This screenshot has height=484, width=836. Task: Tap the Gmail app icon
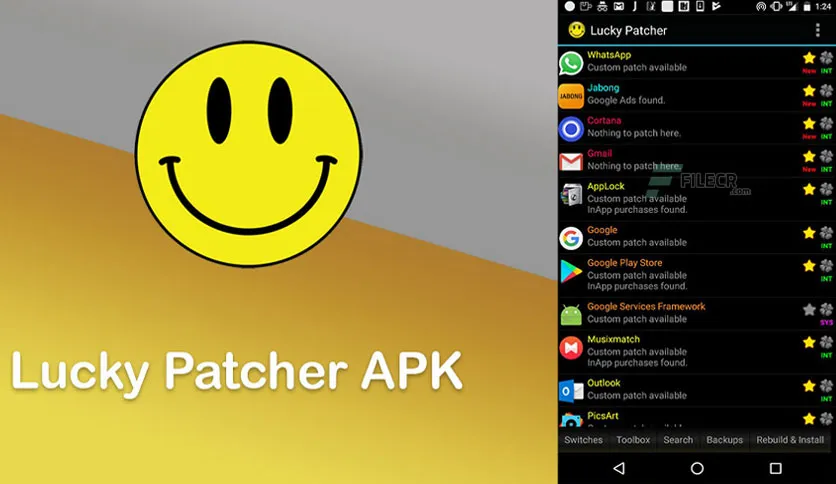click(570, 162)
